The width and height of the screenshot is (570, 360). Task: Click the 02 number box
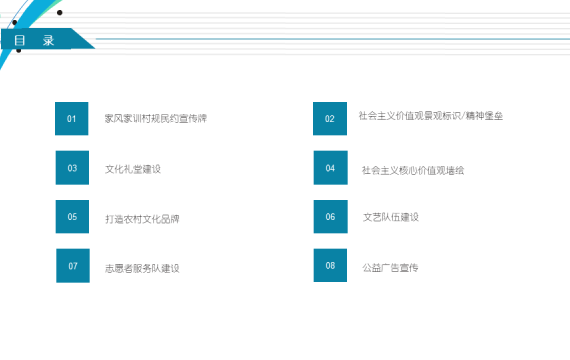pos(330,119)
